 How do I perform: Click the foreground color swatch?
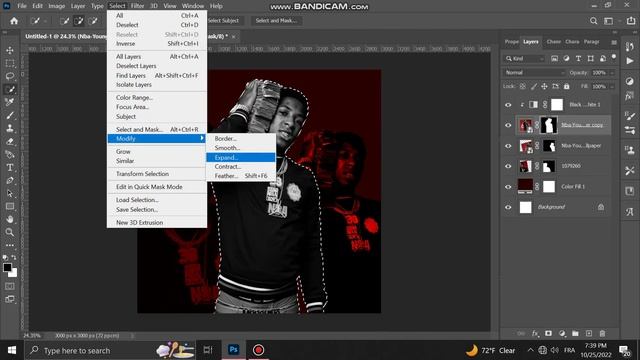[x=7, y=268]
